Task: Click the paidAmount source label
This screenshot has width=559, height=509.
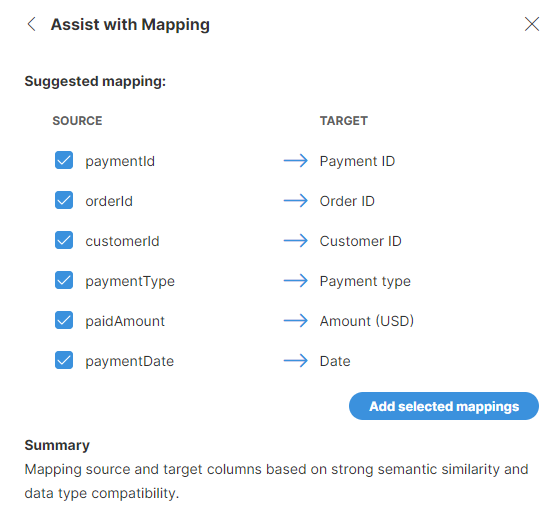Action: pos(125,321)
